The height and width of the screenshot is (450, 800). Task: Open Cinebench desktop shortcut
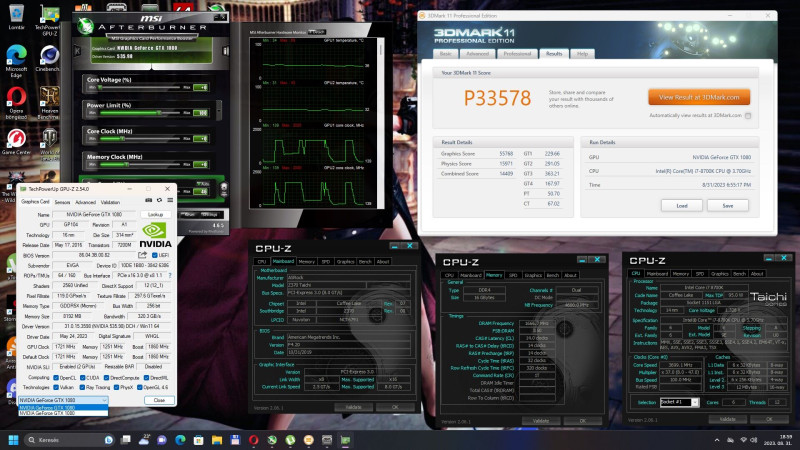[49, 58]
